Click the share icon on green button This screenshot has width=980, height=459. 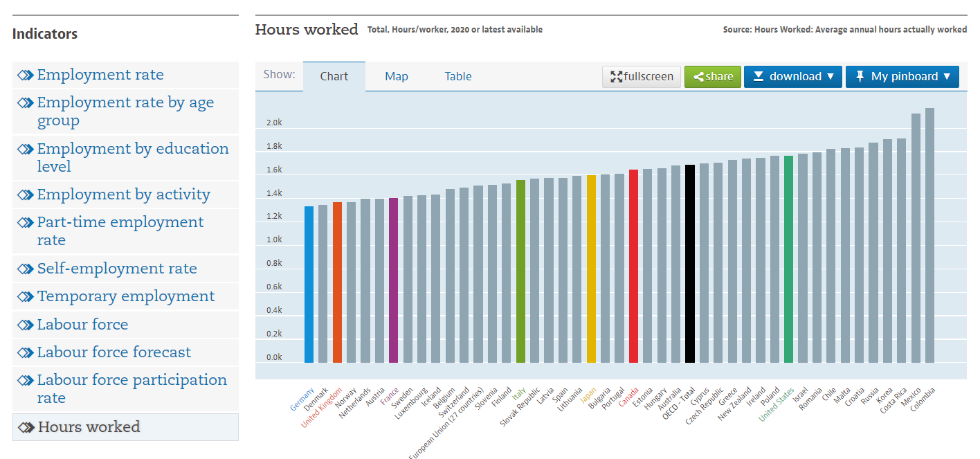(x=698, y=77)
